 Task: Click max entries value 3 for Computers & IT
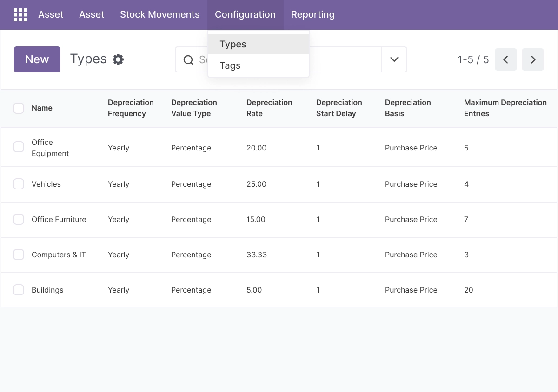tap(466, 255)
